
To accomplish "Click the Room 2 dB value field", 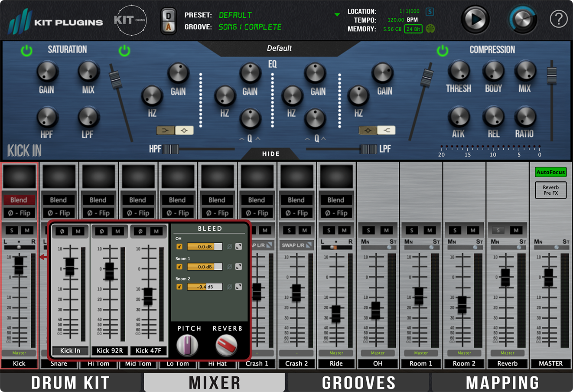I will [205, 287].
